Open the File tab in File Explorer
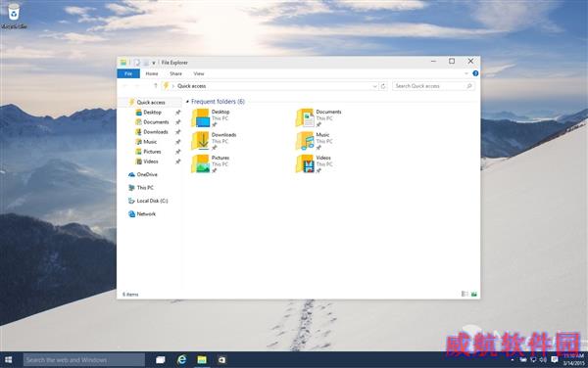 128,73
